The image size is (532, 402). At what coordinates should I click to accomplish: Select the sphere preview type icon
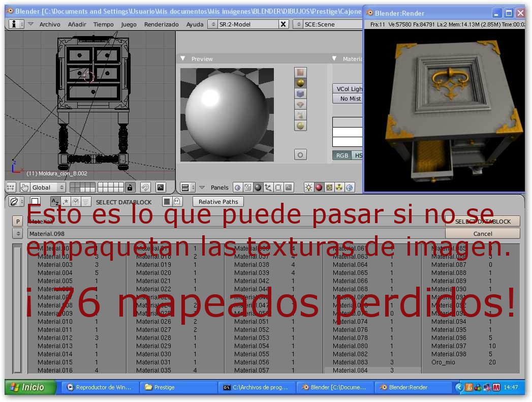point(300,83)
